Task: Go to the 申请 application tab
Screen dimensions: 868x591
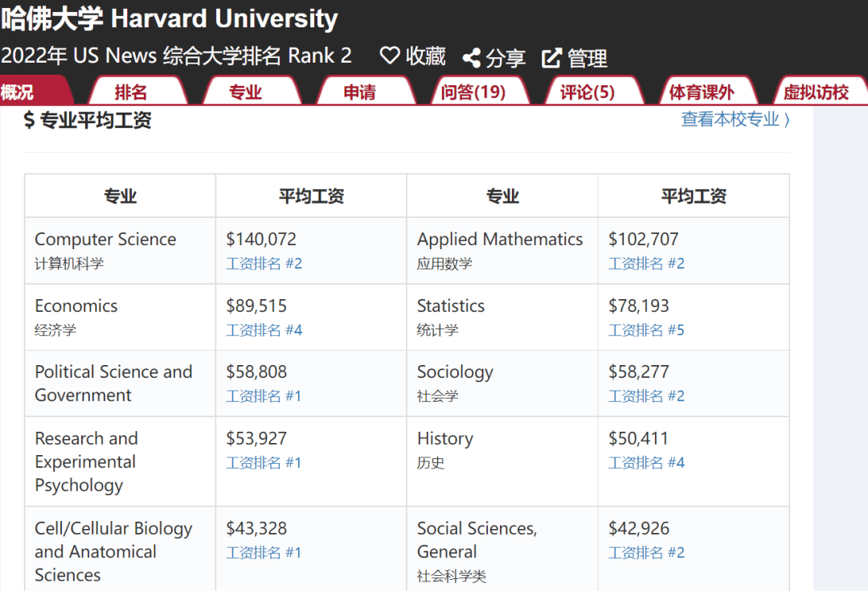Action: 359,92
